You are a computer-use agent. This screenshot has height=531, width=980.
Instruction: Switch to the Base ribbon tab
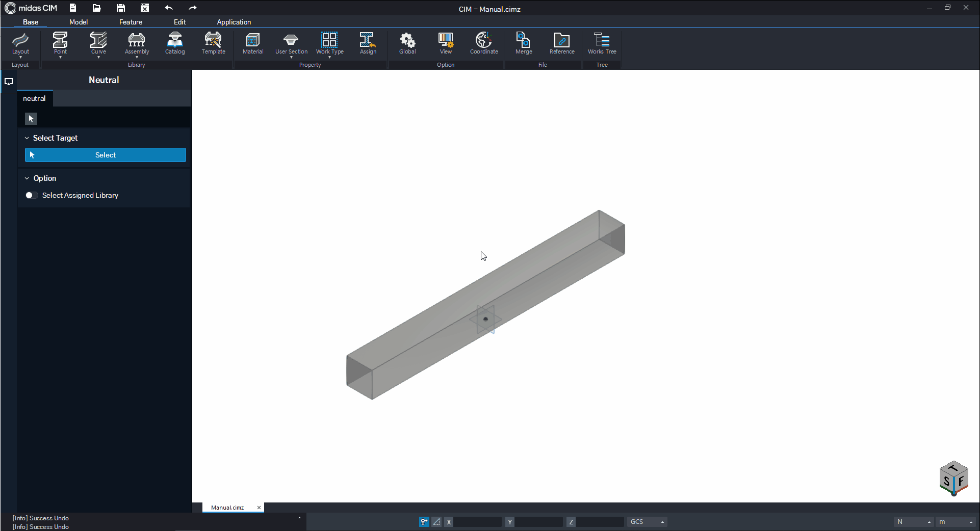[31, 22]
